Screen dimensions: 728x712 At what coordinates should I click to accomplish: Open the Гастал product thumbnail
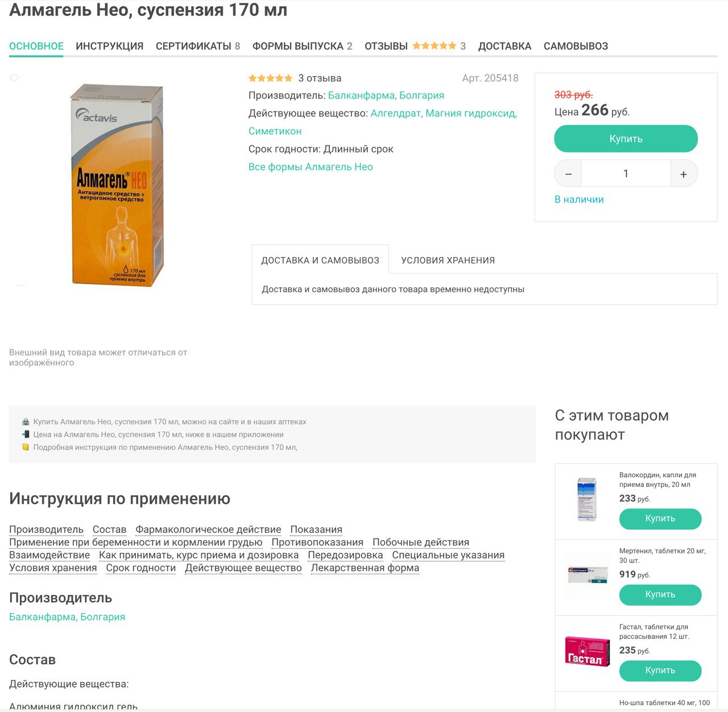[x=588, y=652]
